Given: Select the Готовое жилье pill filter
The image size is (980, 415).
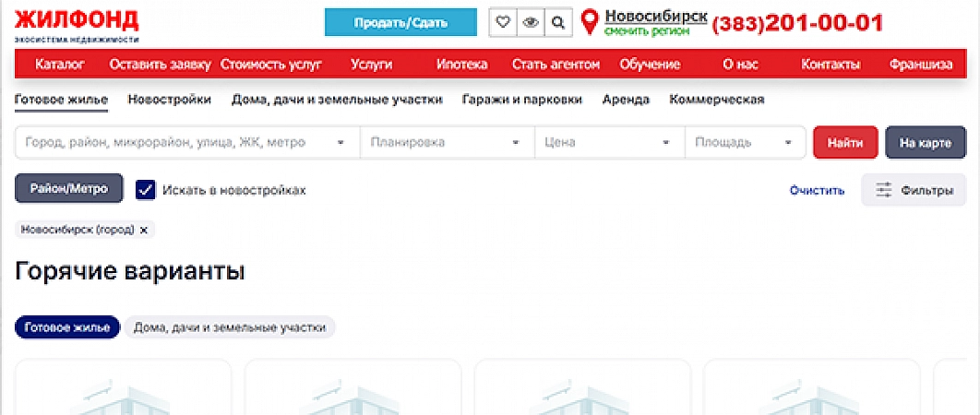Looking at the screenshot, I should click(x=66, y=327).
